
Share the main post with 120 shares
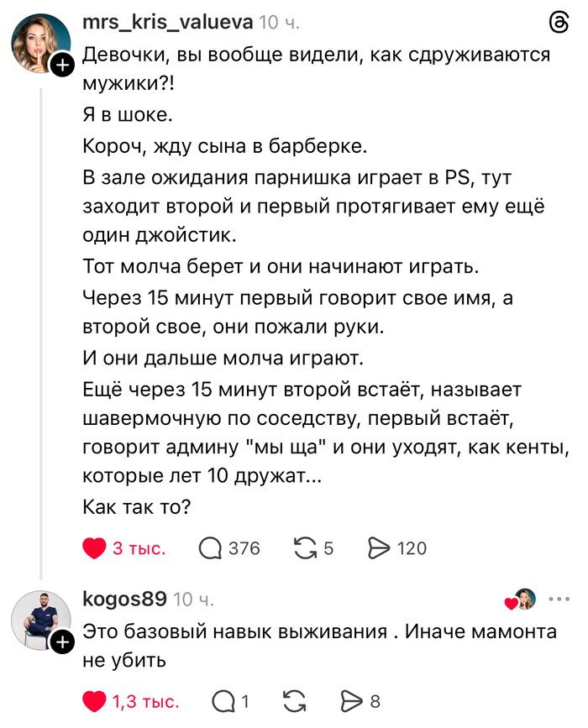click(x=380, y=548)
